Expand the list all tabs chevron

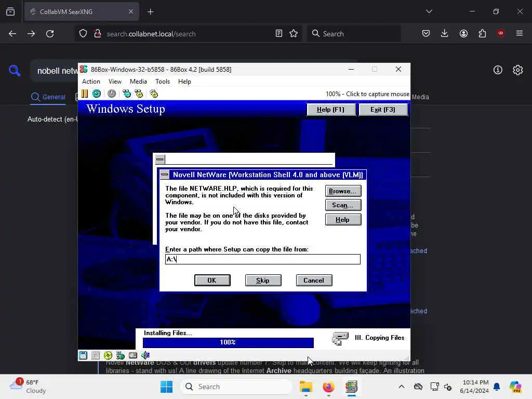(429, 11)
